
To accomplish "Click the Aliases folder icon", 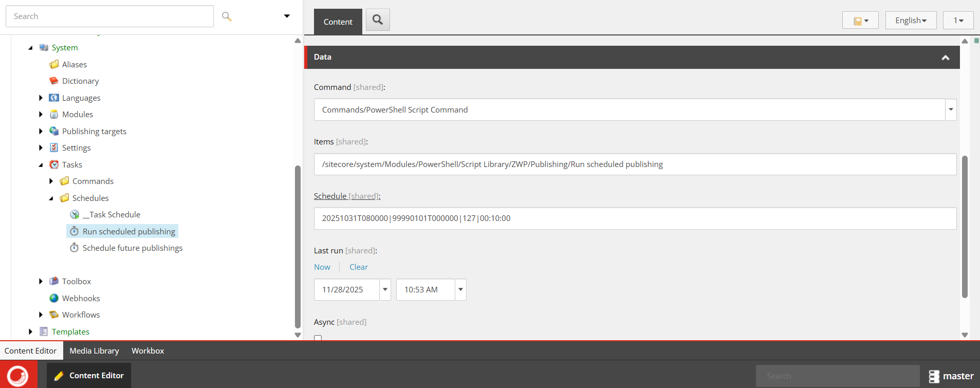I will point(54,64).
